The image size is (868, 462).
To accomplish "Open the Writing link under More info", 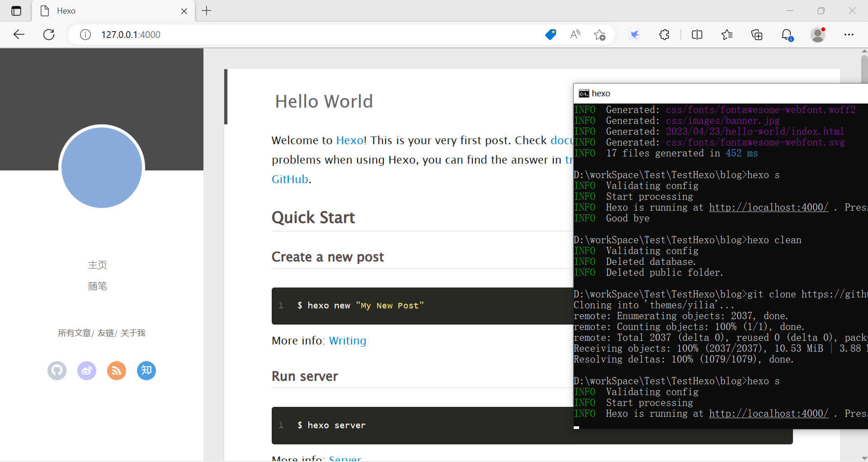I will pyautogui.click(x=347, y=340).
